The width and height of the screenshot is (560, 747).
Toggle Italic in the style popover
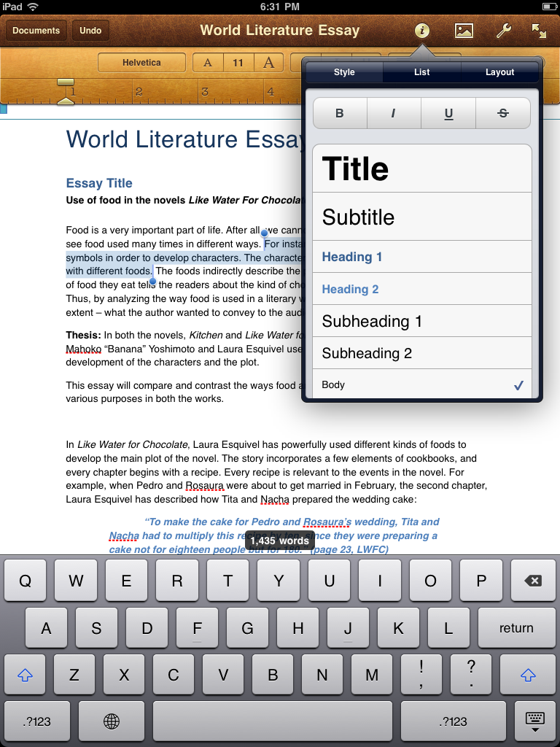tap(394, 113)
